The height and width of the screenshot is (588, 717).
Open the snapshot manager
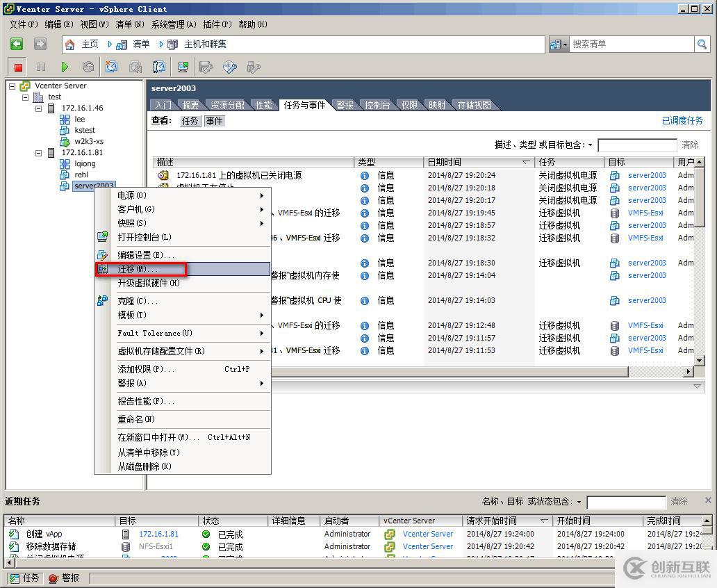pyautogui.click(x=158, y=66)
